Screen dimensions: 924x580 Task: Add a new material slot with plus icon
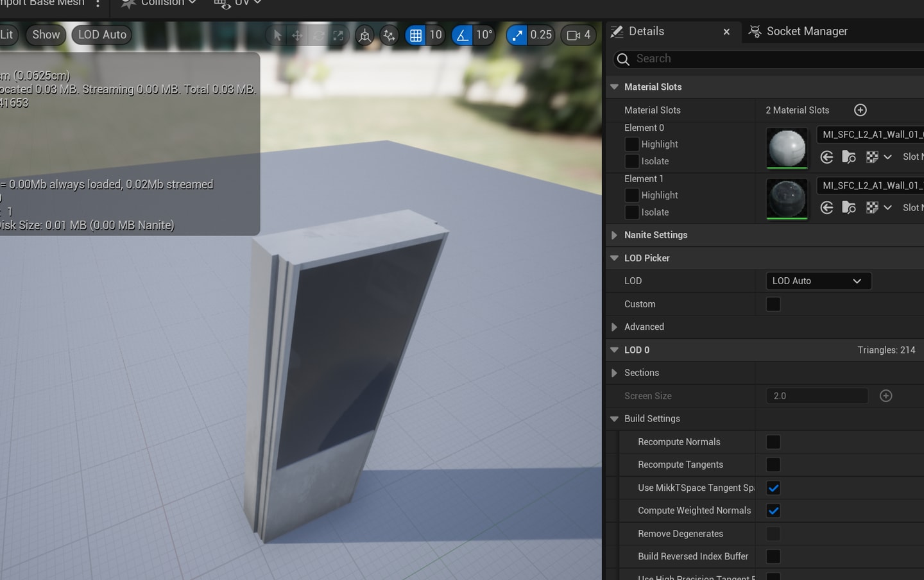(x=860, y=110)
